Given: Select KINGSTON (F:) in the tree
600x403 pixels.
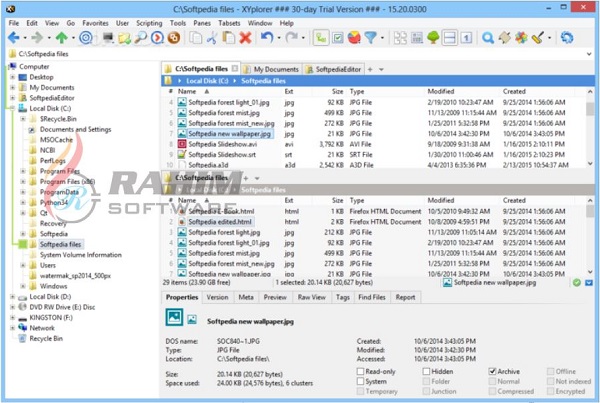Looking at the screenshot, I should coord(51,318).
